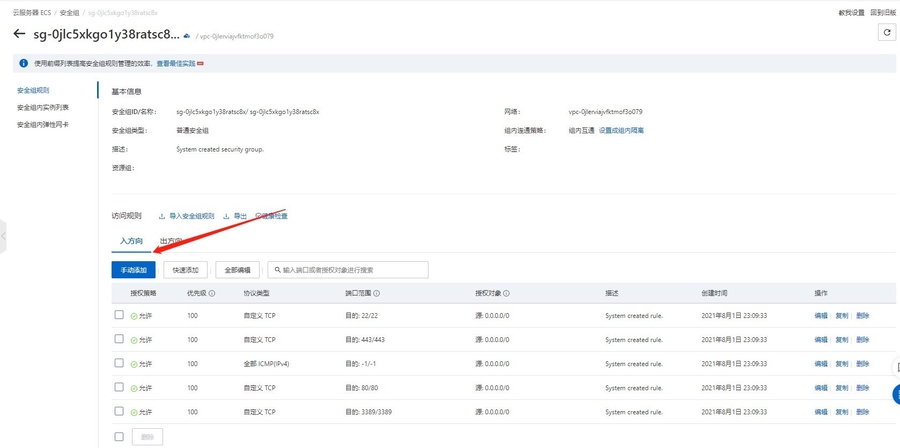
Task: Click the blue floating menu icon at right edge
Action: [894, 394]
